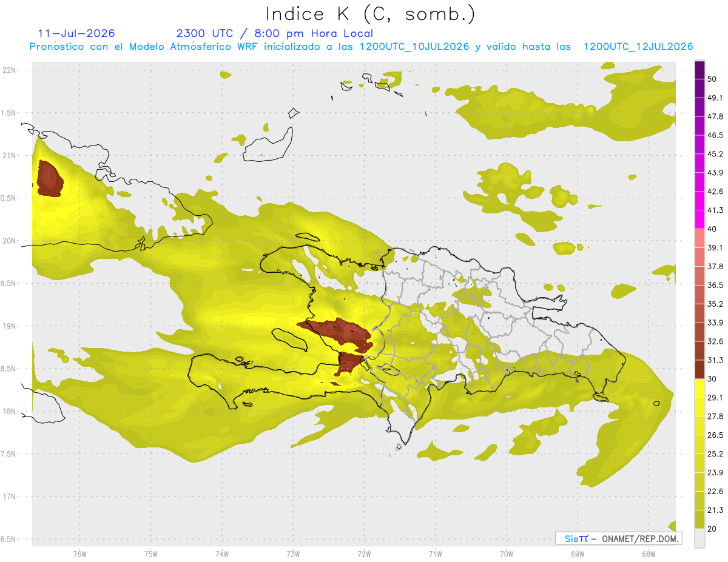The image size is (728, 562).
Task: Click the colorbar value "20"
Action: (712, 529)
